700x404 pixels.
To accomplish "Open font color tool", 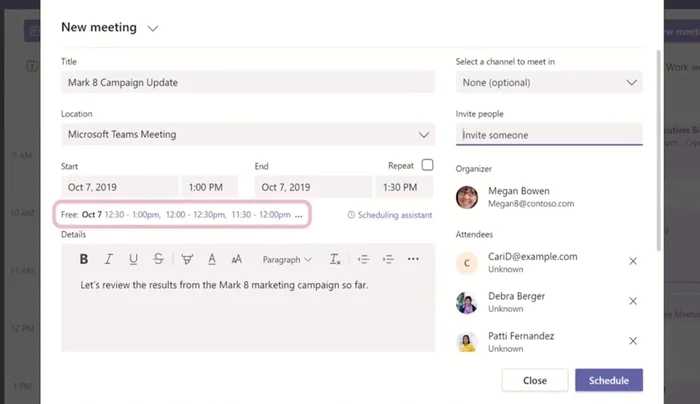I will coord(212,259).
